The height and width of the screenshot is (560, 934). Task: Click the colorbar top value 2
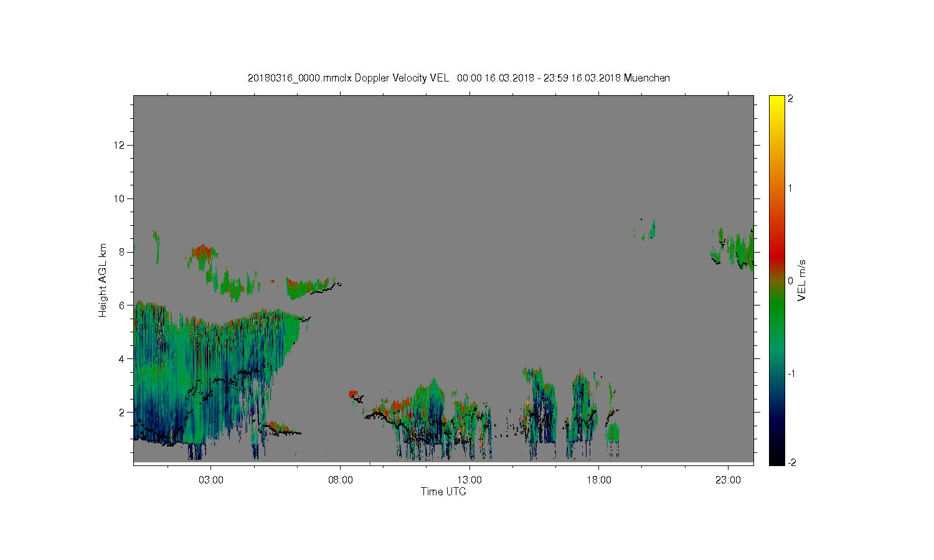pos(790,99)
